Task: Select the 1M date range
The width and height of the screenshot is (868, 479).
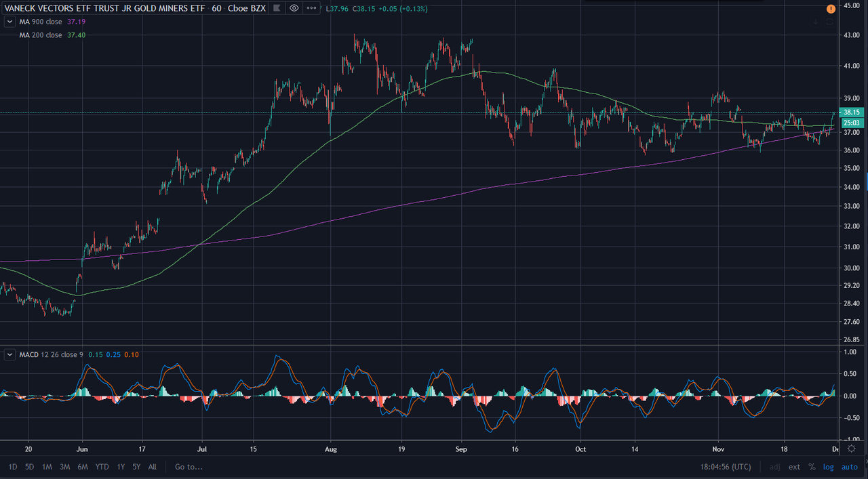Action: point(47,467)
